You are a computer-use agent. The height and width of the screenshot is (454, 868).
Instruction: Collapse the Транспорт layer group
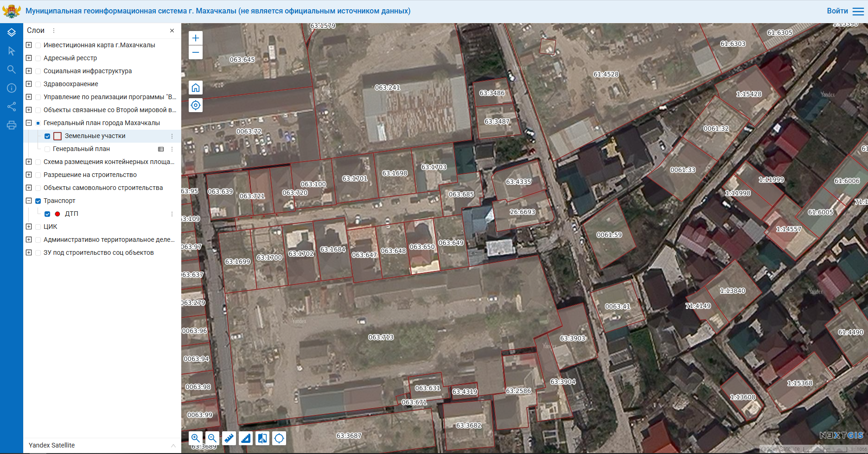coord(29,201)
